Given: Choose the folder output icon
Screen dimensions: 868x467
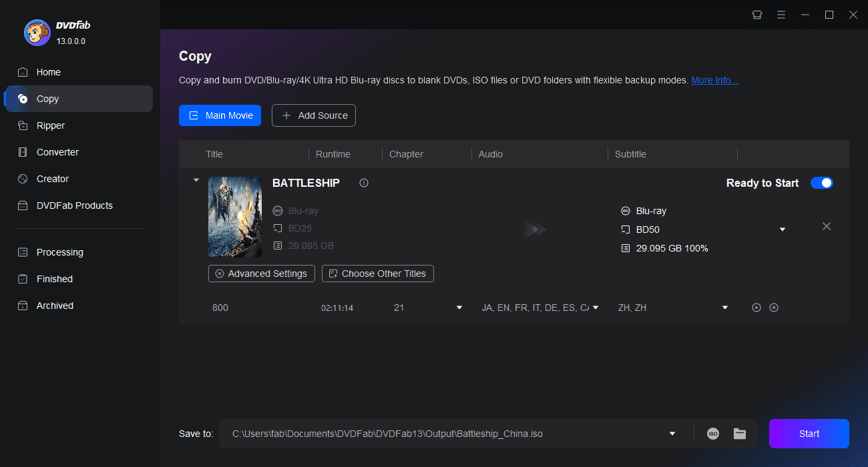Looking at the screenshot, I should pos(740,434).
